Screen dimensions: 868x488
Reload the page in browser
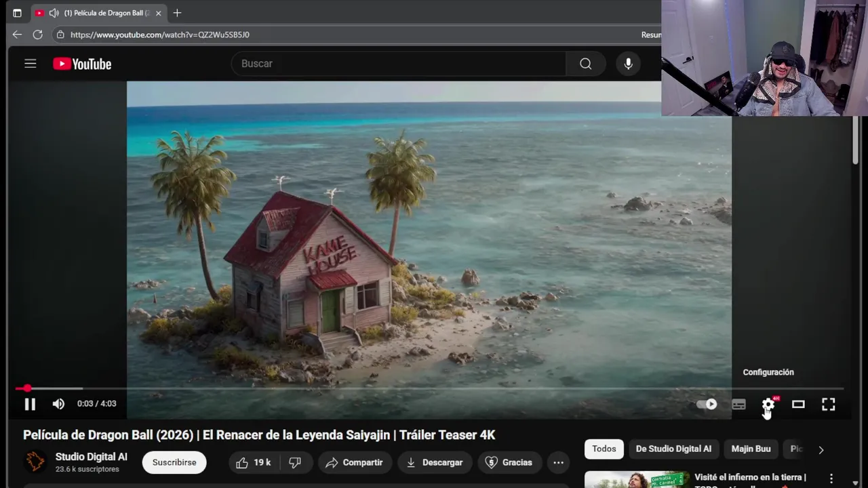click(38, 35)
